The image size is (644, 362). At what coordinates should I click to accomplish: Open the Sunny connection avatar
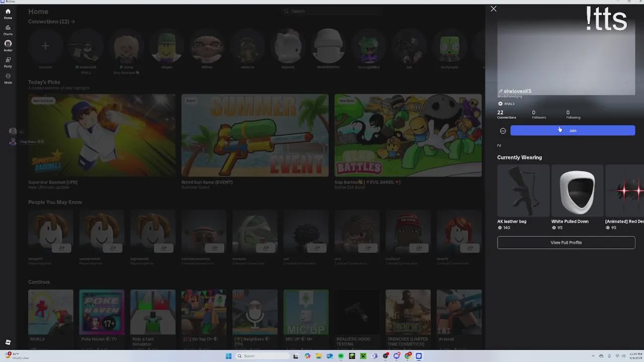click(x=126, y=46)
